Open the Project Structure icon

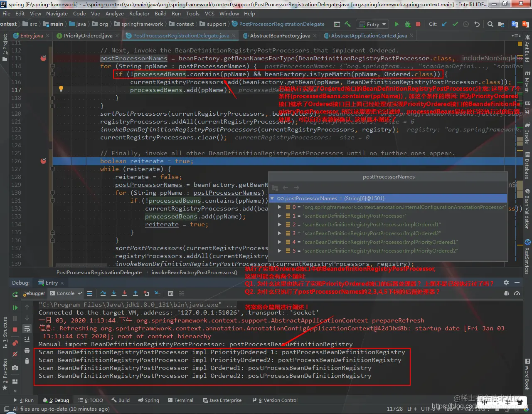click(x=501, y=24)
